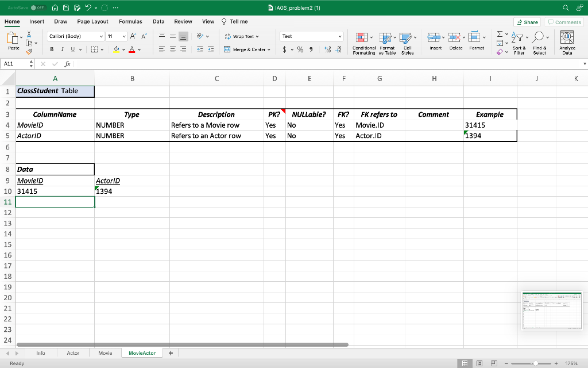
Task: Toggle italic formatting
Action: [62, 49]
